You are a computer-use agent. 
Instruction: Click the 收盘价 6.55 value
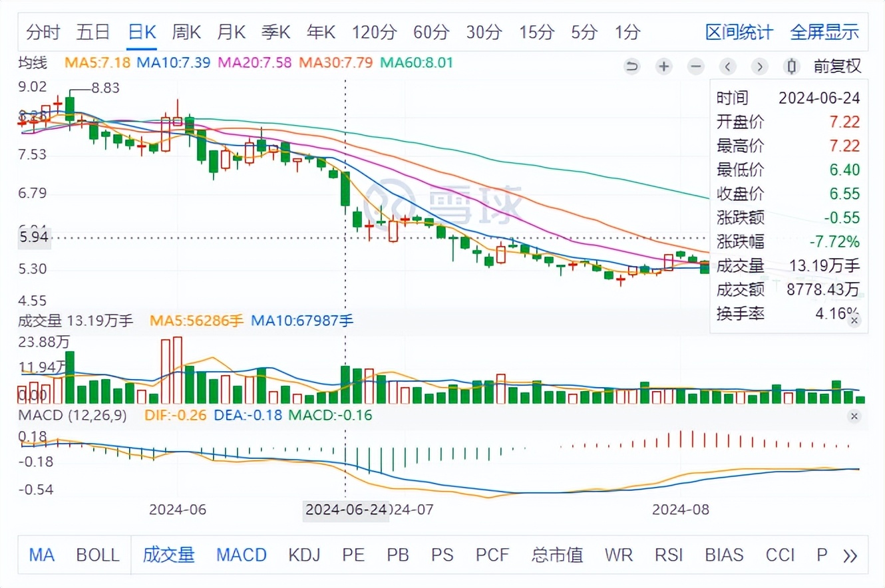click(x=844, y=194)
